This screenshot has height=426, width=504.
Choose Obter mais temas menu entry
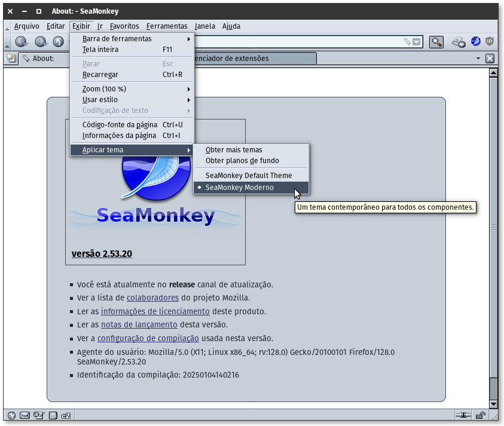point(234,150)
